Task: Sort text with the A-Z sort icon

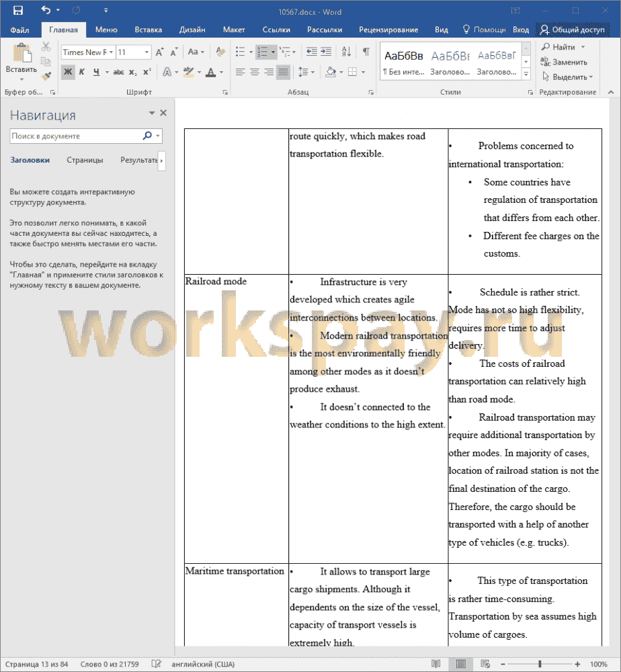Action: click(346, 52)
